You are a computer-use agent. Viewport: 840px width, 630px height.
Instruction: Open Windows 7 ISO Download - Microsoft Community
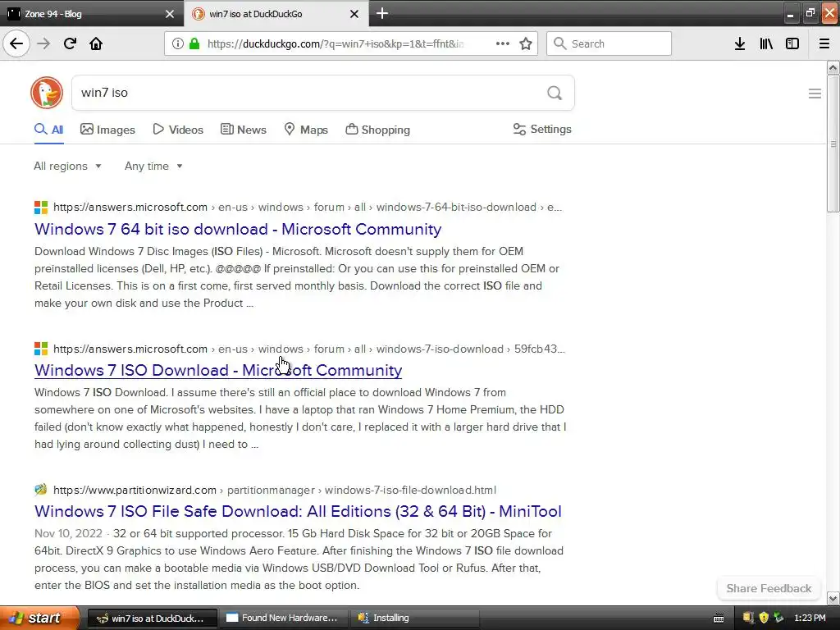(218, 370)
